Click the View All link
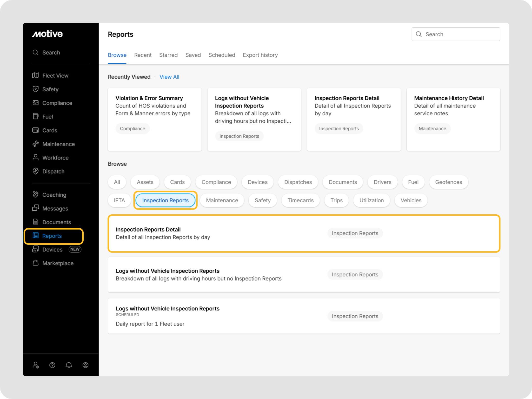Viewport: 532px width, 399px height. pyautogui.click(x=169, y=77)
